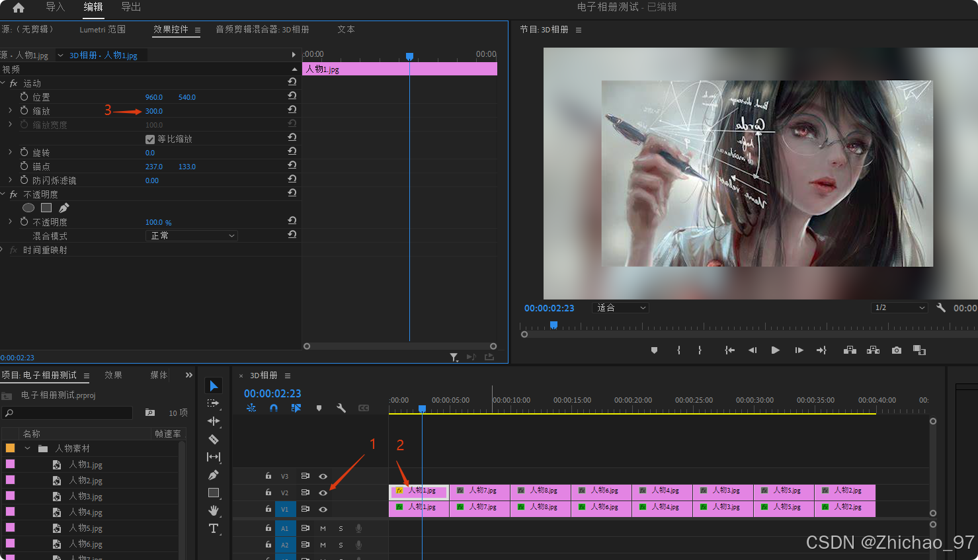Screen dimensions: 978x560
Task: Mute audio track A1
Action: pos(323,528)
